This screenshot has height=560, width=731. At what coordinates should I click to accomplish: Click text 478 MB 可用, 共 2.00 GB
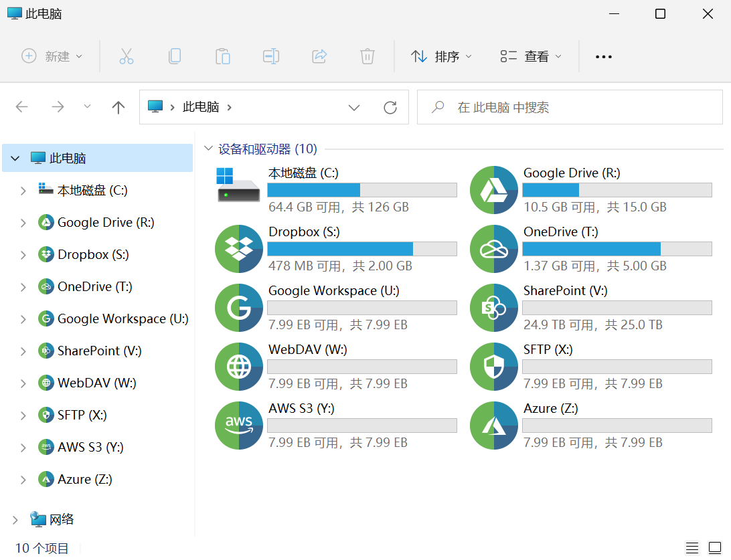pos(340,266)
